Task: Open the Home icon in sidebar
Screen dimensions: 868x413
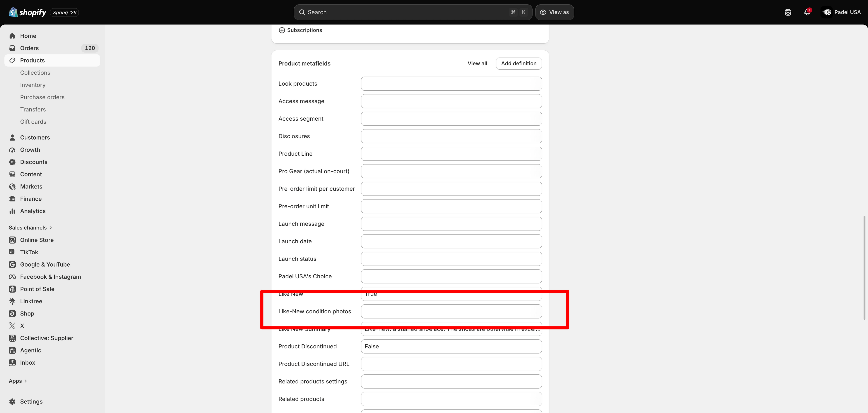Action: pyautogui.click(x=12, y=36)
